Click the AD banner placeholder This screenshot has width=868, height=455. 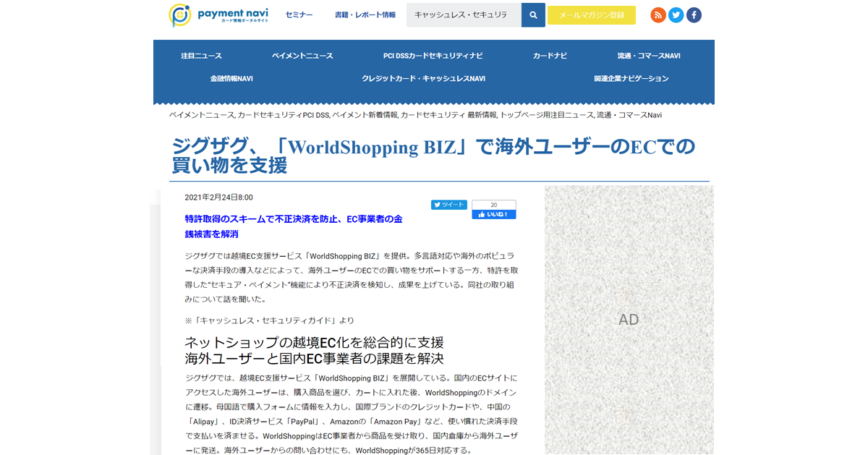(x=629, y=320)
